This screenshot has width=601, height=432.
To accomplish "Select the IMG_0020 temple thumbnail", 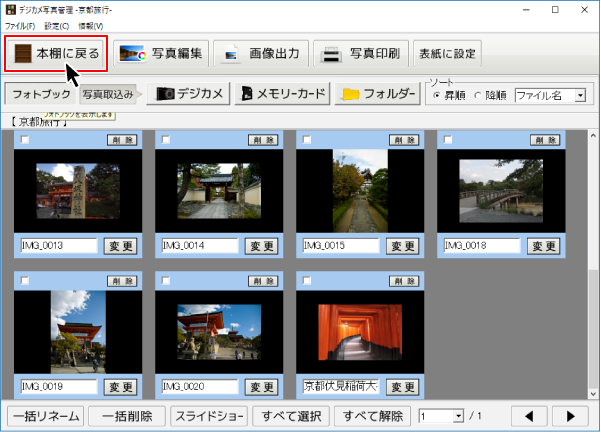I will [x=219, y=332].
